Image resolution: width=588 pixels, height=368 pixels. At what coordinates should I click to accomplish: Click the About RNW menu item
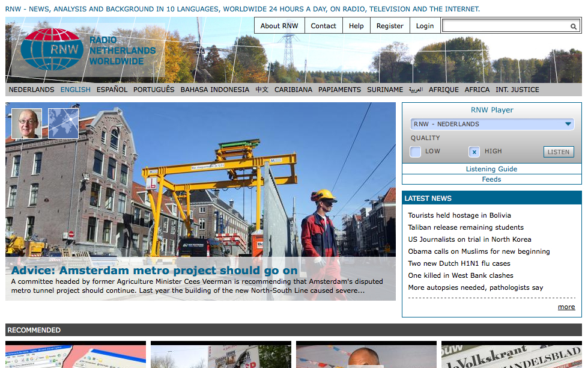pyautogui.click(x=279, y=25)
